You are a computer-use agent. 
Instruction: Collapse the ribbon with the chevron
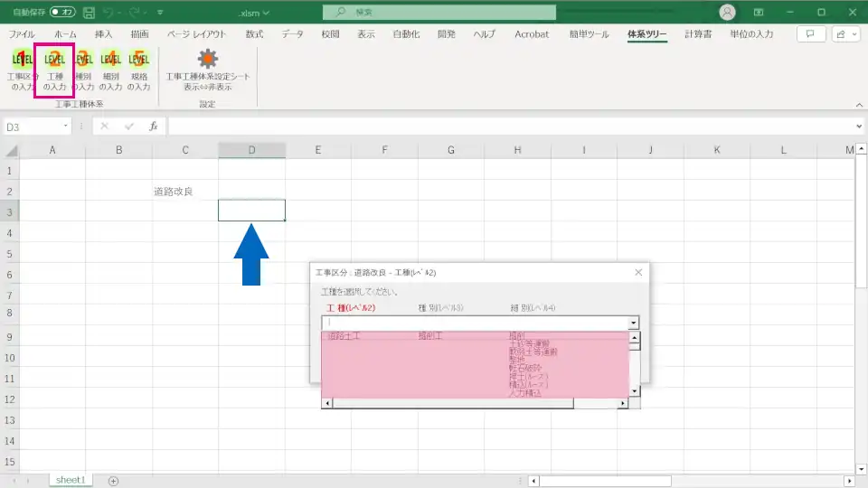click(x=858, y=104)
